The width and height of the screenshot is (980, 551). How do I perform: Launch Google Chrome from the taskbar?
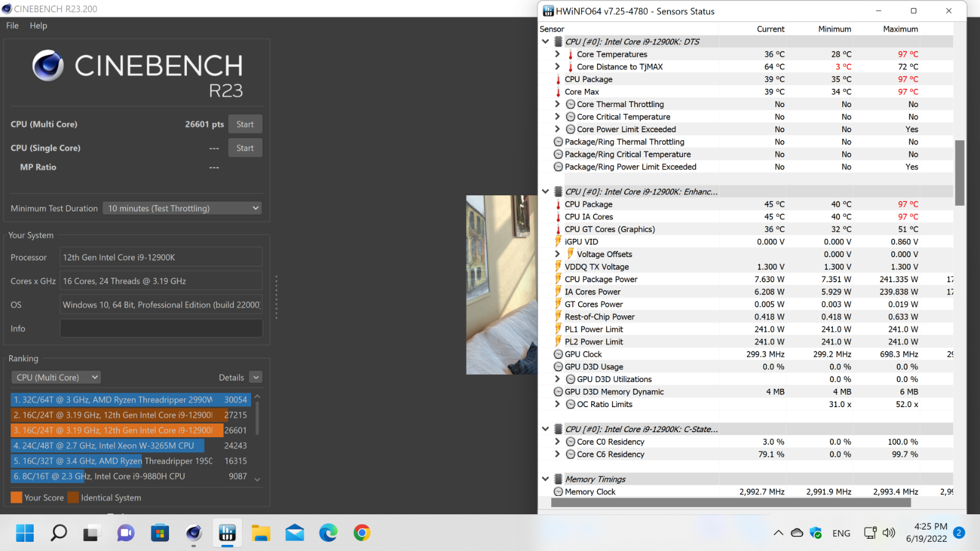[362, 533]
